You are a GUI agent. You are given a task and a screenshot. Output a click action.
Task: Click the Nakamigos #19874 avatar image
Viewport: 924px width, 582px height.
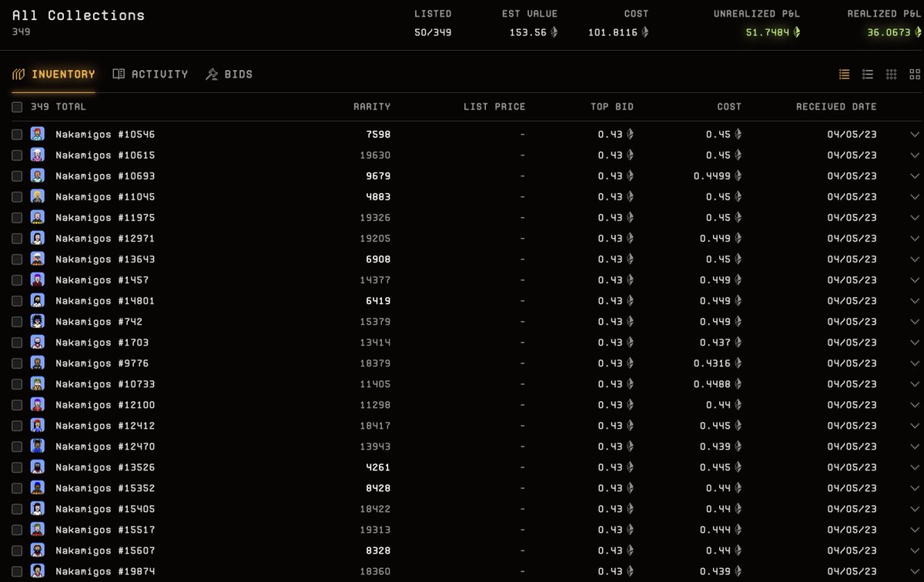(x=37, y=570)
